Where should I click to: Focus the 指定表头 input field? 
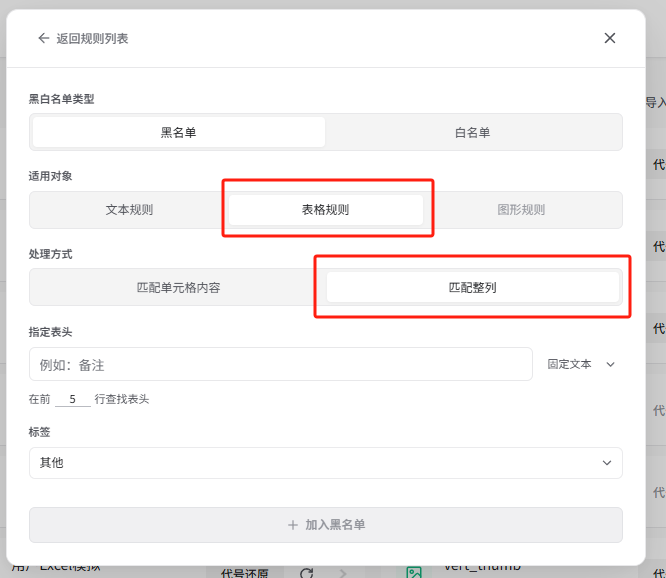[x=281, y=364]
